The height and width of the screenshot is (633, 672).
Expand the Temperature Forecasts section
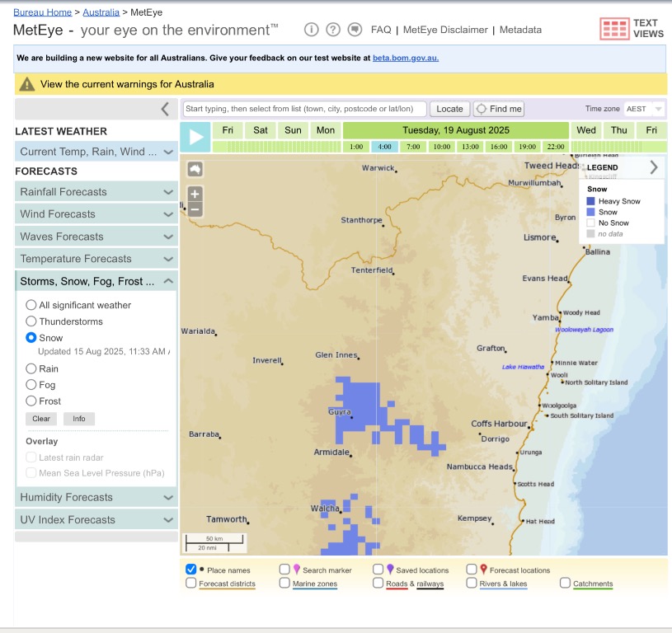coord(96,259)
